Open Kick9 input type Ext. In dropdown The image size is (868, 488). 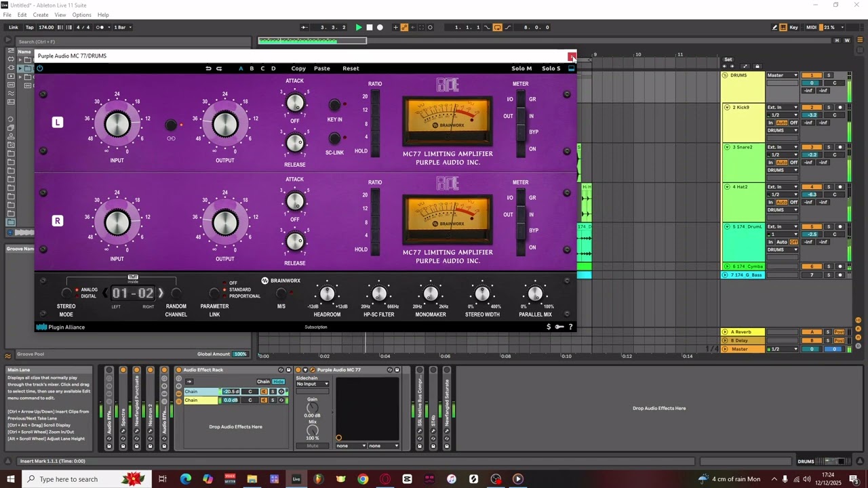pyautogui.click(x=783, y=108)
